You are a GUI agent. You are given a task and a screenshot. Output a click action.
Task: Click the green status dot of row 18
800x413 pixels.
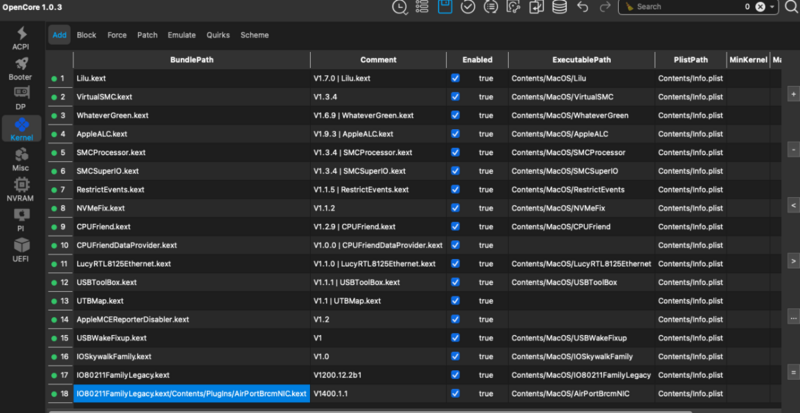(x=54, y=394)
